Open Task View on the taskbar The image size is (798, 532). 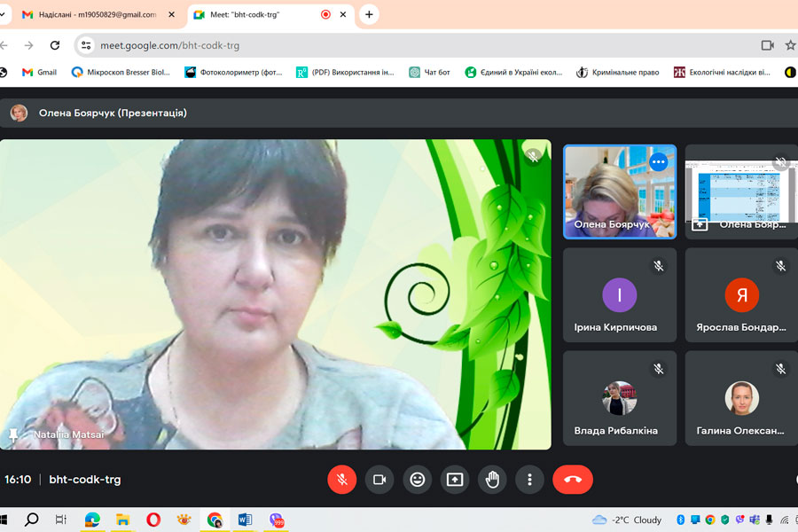tap(61, 520)
